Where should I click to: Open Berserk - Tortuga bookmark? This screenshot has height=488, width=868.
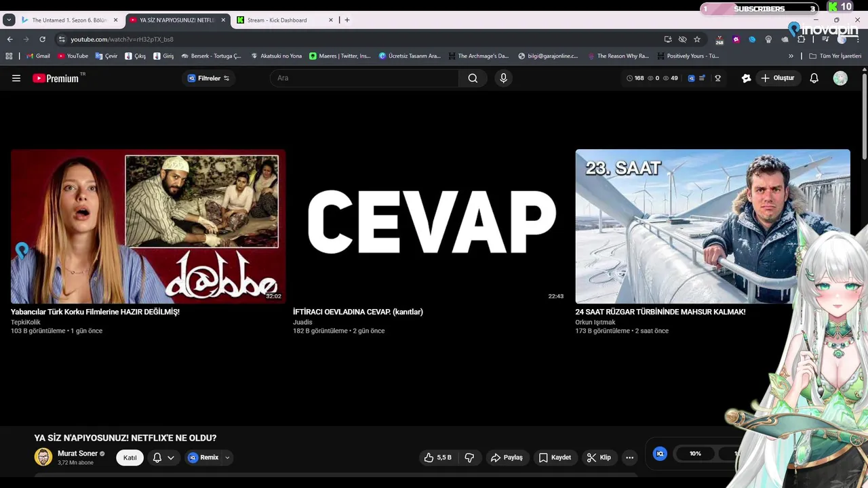pyautogui.click(x=212, y=56)
